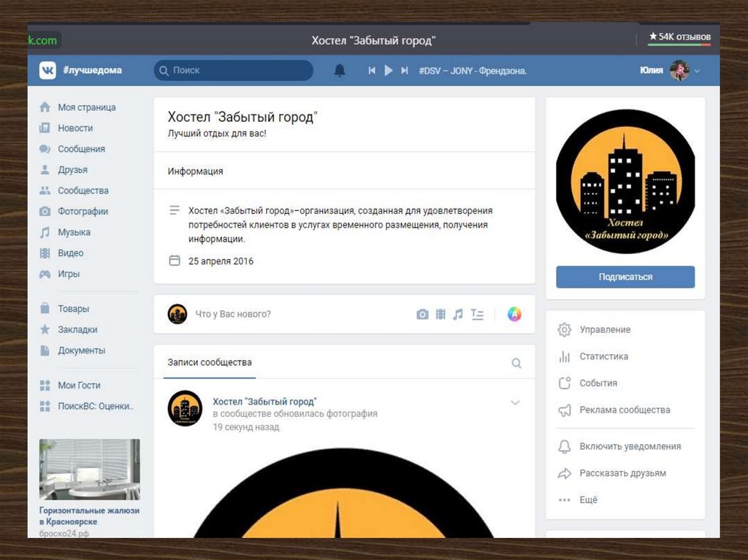Attach music note audio to post
This screenshot has height=560, width=748.
tap(458, 315)
